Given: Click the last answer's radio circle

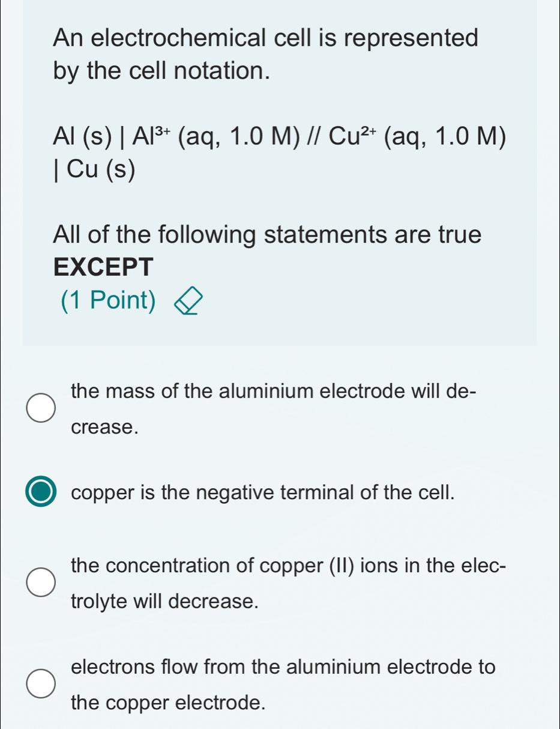Looking at the screenshot, I should [x=40, y=685].
